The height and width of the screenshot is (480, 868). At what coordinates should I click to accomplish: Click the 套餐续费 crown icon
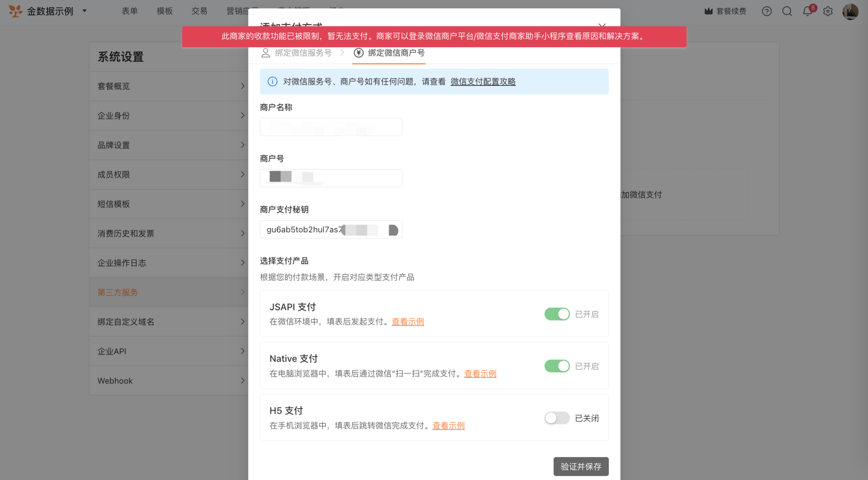point(708,11)
